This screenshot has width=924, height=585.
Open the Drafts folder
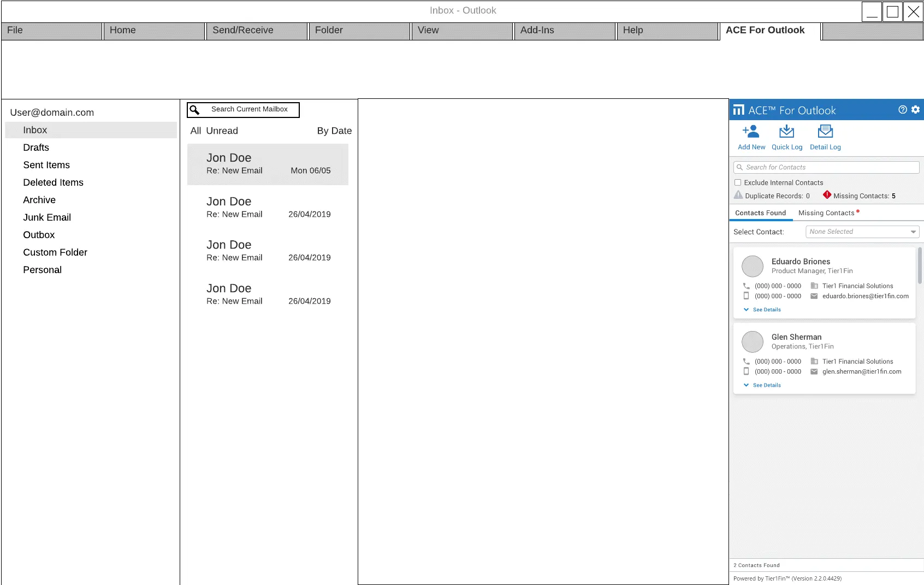click(36, 147)
